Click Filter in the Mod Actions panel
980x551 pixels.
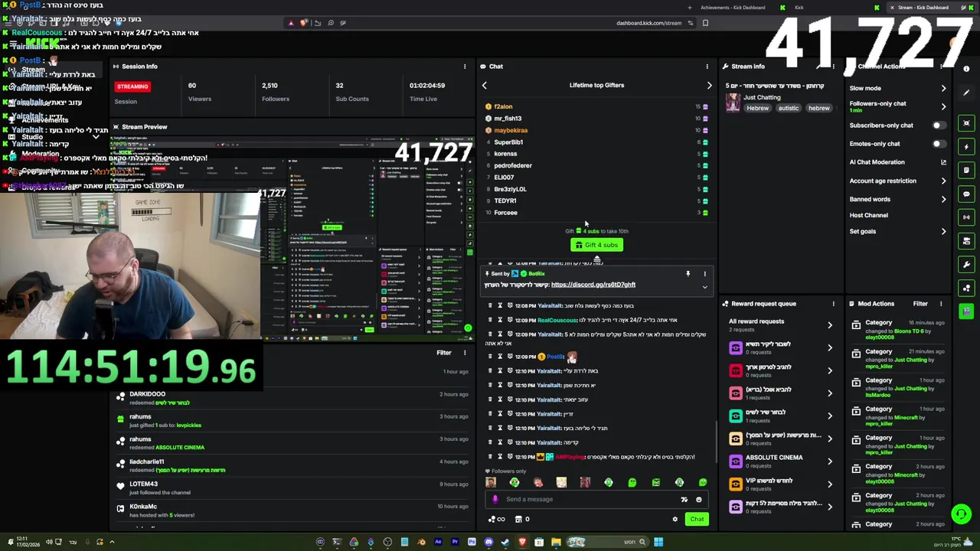[920, 304]
